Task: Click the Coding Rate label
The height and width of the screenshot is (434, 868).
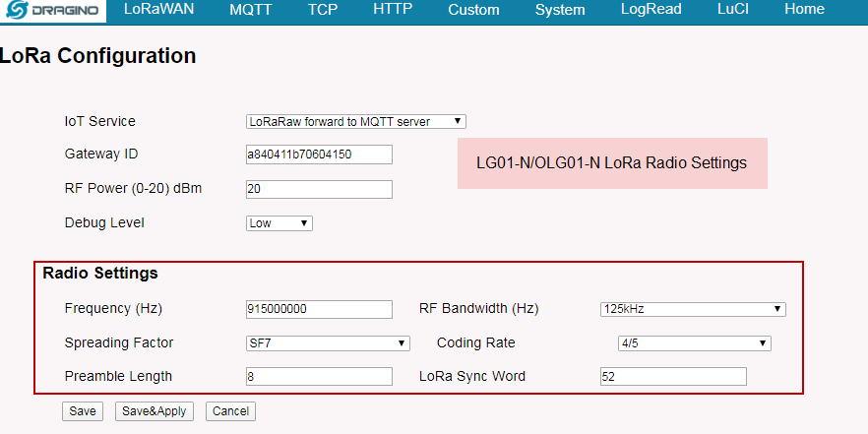Action: [x=476, y=342]
